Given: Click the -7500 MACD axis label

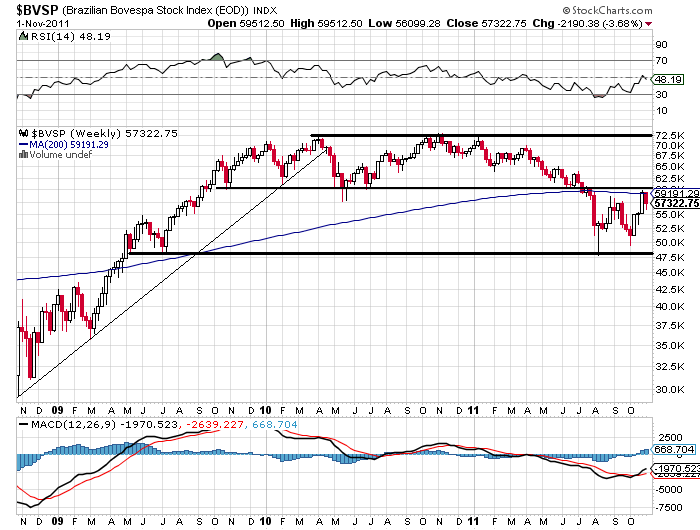Looking at the screenshot, I should [669, 508].
